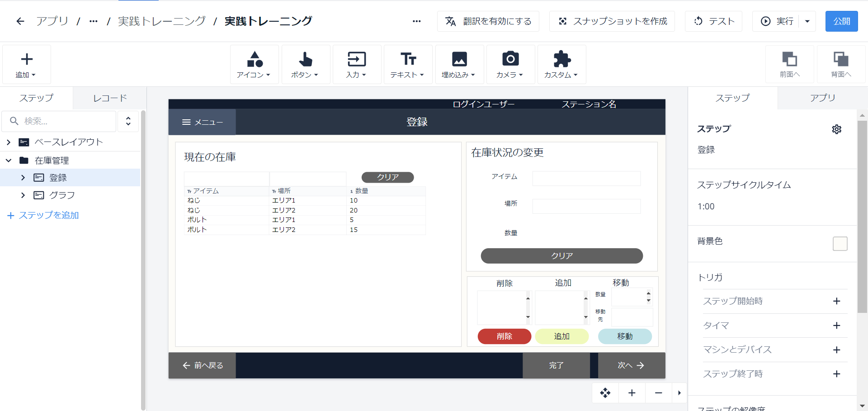Expand the 登録 step

tap(23, 178)
